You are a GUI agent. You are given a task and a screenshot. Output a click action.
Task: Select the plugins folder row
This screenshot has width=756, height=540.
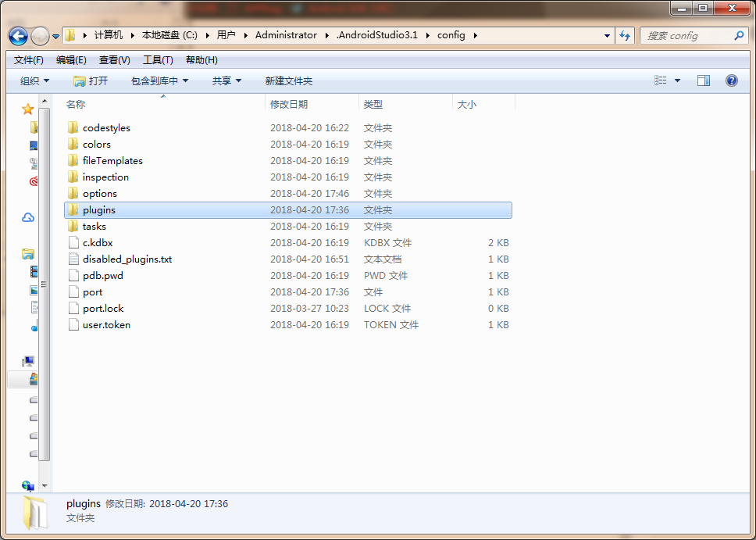click(x=288, y=209)
